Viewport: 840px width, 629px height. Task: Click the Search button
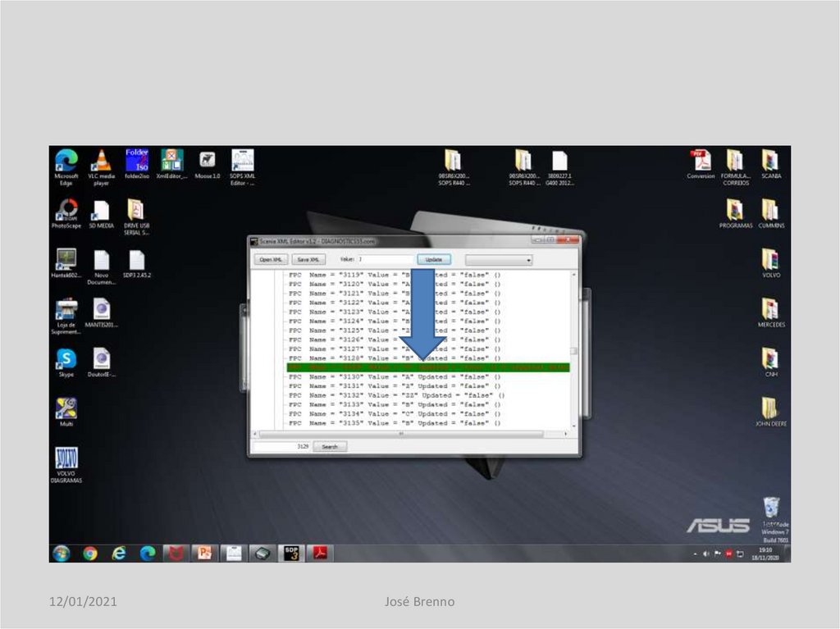click(330, 446)
